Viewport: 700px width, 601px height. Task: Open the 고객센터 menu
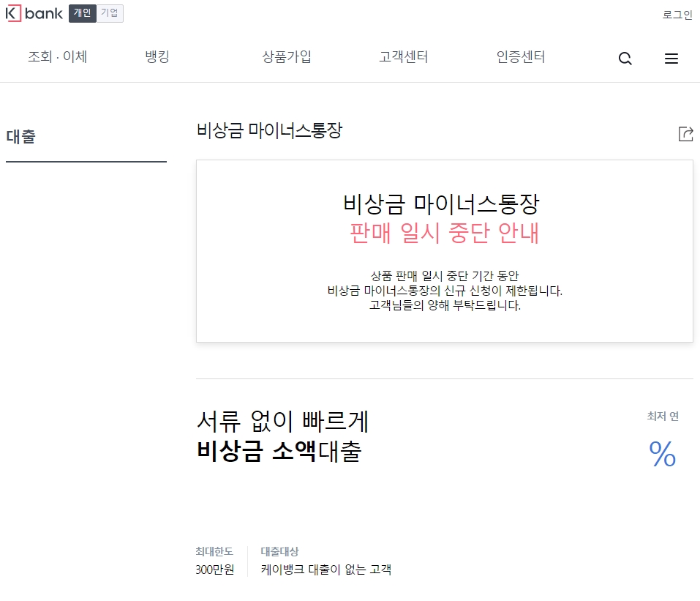click(404, 57)
